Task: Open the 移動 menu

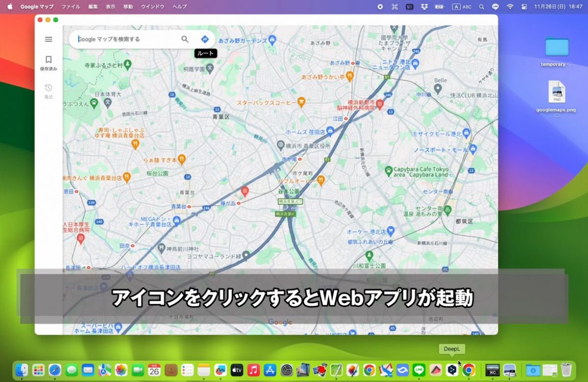Action: click(x=128, y=7)
